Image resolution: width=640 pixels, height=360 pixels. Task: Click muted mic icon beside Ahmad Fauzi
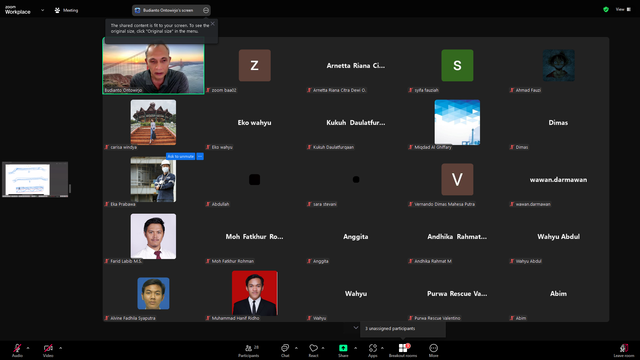coord(512,90)
